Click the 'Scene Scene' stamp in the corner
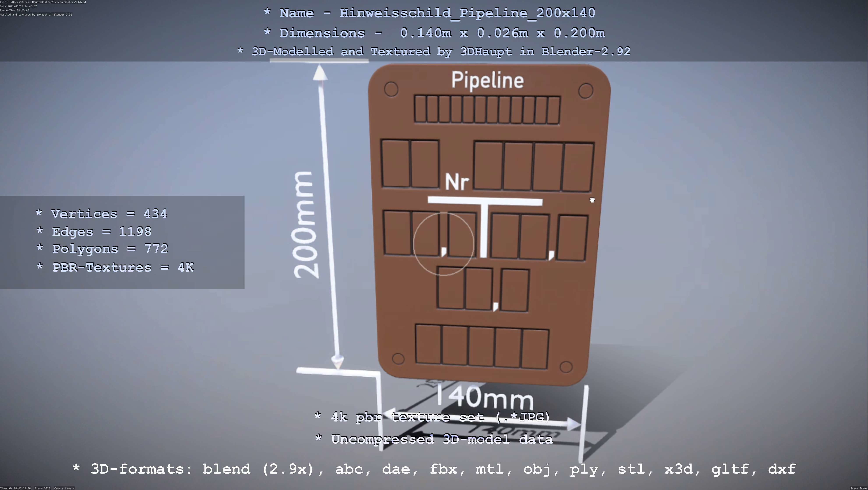 (x=859, y=488)
